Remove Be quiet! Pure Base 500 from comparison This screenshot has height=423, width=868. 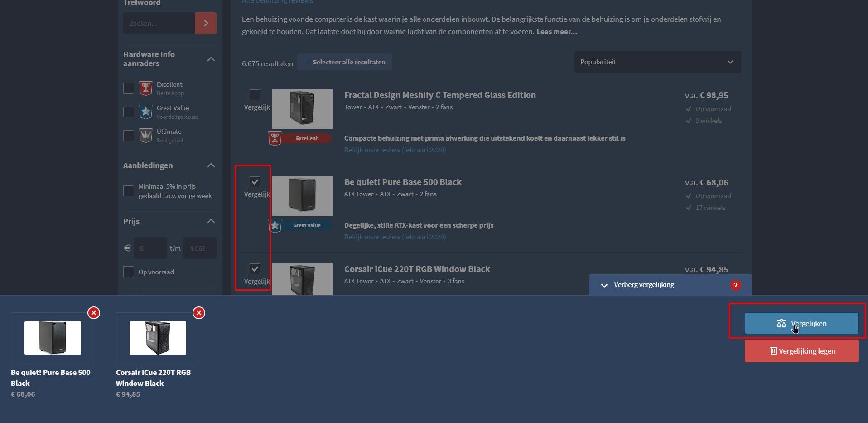(x=94, y=313)
